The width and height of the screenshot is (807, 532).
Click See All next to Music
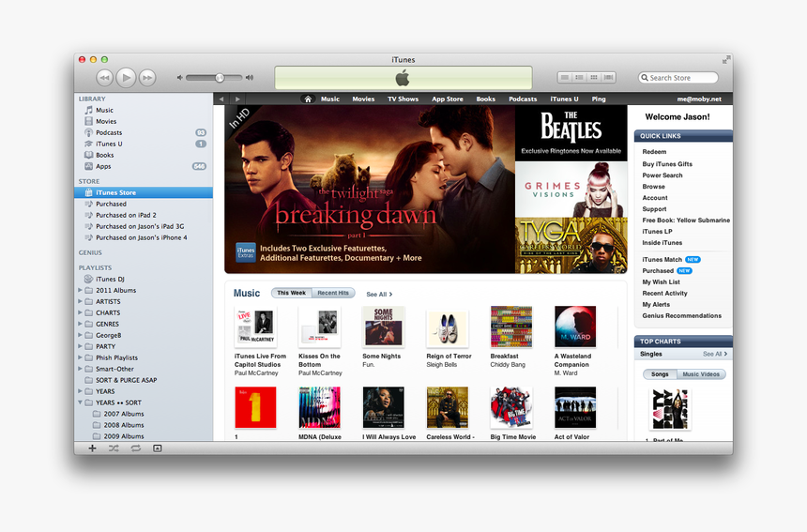pos(379,295)
